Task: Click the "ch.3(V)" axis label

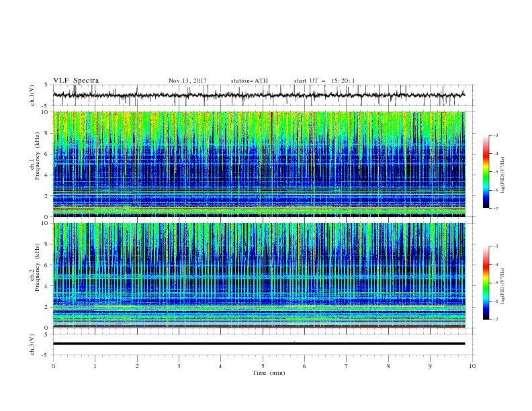Action: coord(32,345)
